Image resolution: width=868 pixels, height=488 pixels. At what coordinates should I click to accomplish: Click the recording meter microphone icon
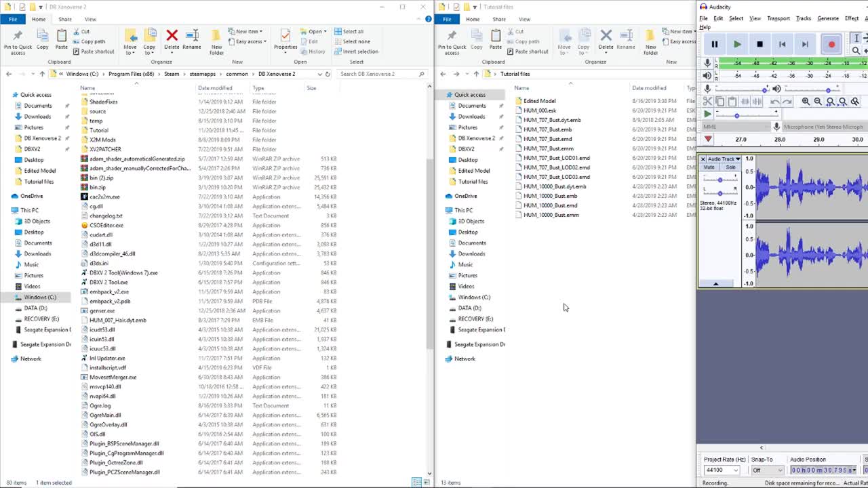tap(707, 63)
